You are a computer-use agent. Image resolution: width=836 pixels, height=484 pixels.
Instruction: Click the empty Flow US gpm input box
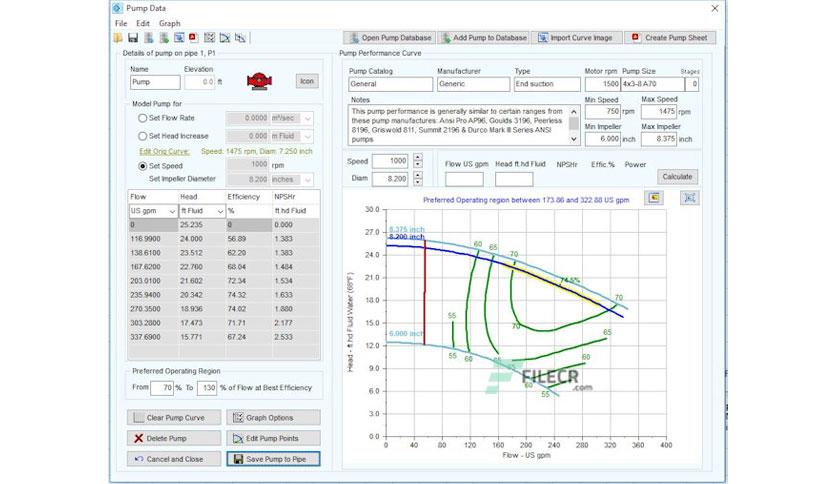[x=464, y=179]
